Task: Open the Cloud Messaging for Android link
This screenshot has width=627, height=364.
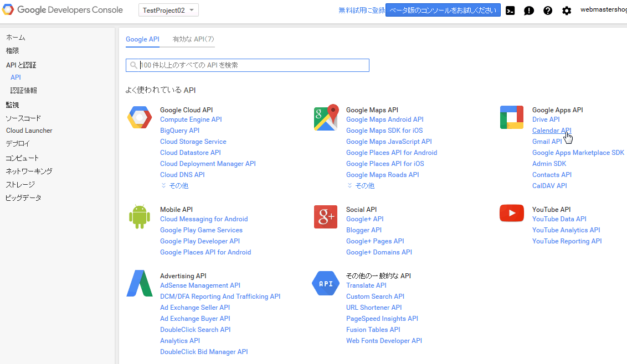Action: click(x=204, y=219)
